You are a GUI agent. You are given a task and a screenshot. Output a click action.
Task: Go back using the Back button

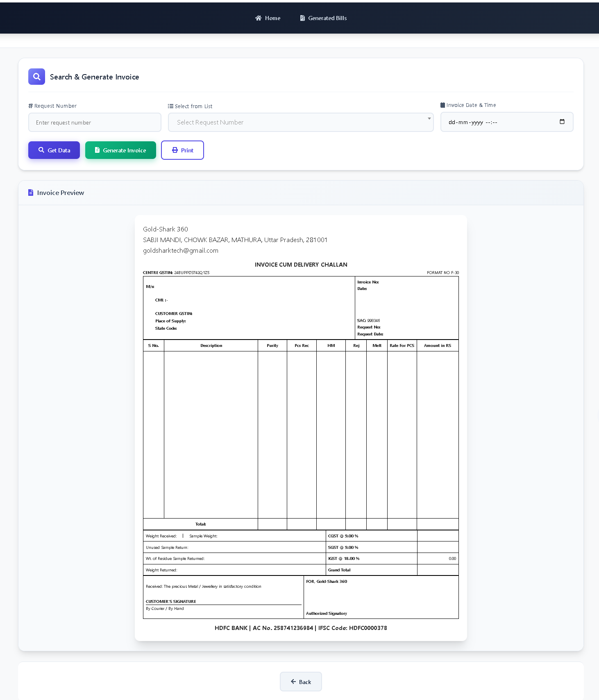(x=301, y=682)
